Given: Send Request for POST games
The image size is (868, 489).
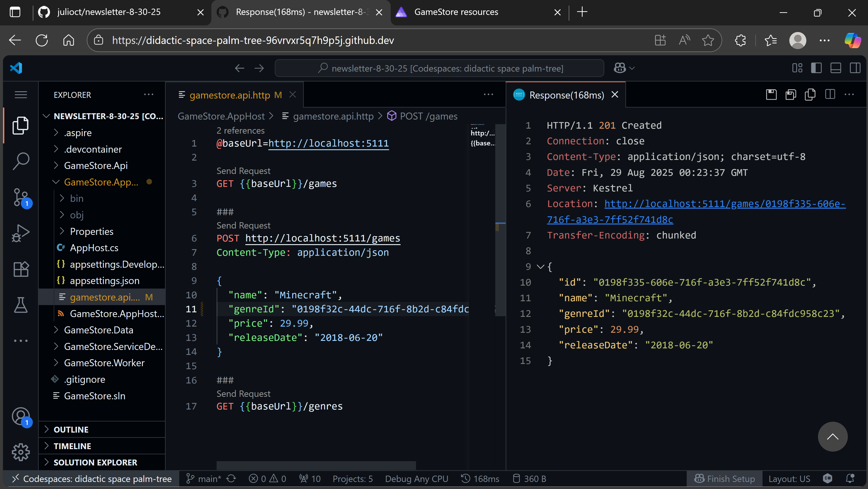Looking at the screenshot, I should click(243, 225).
